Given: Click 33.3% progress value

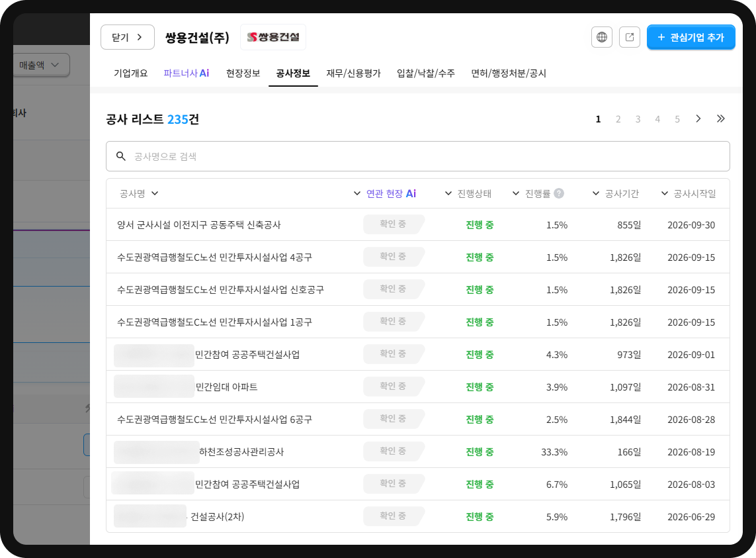Looking at the screenshot, I should click(x=554, y=452).
